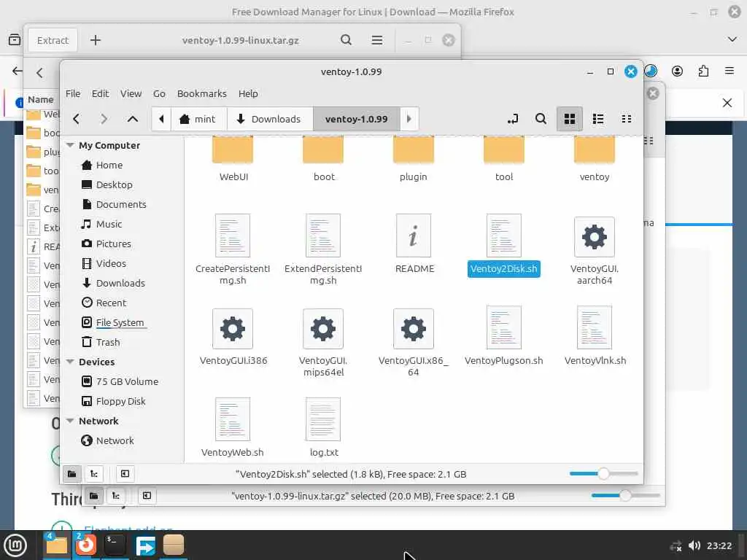This screenshot has width=747, height=560.
Task: Collapse Network section in sidebar
Action: point(70,421)
